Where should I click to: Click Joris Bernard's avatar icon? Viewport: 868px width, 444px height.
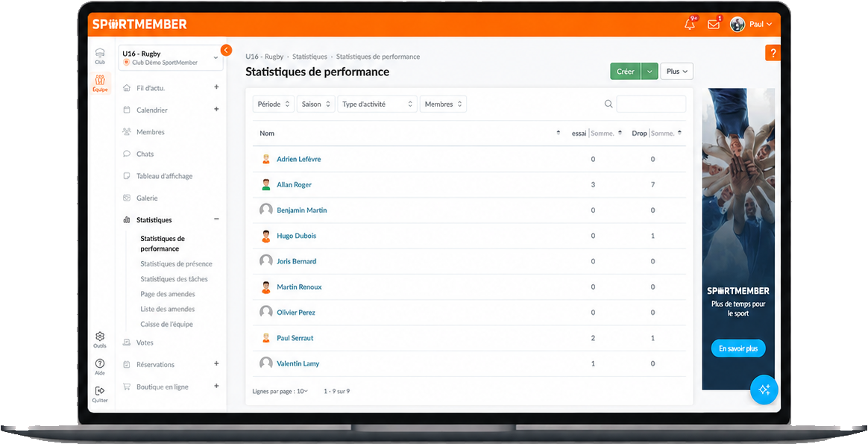265,261
